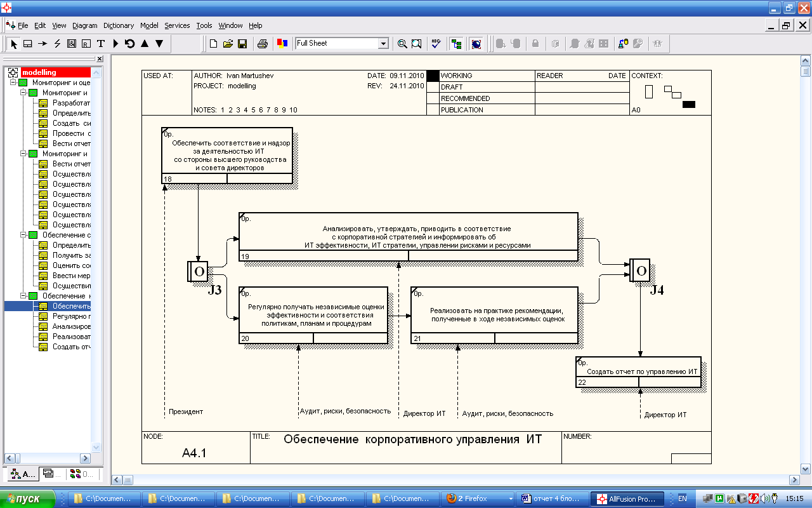812x508 pixels.
Task: Switch to the middle Diagrams explorer tab
Action: click(x=53, y=474)
